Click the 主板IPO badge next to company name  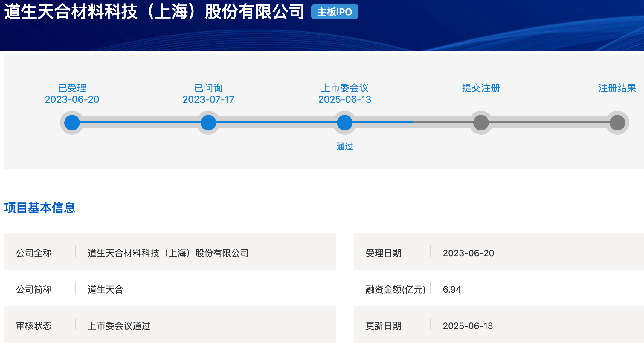click(334, 12)
